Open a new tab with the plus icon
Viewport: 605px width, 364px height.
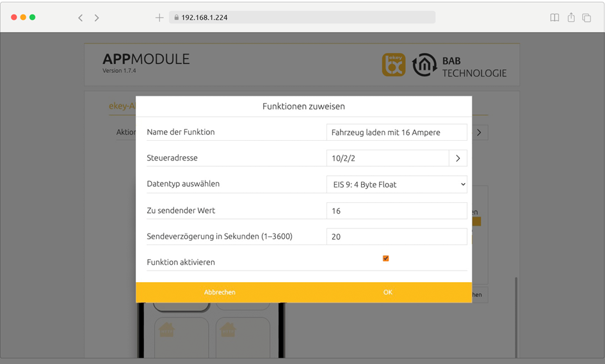[x=159, y=18]
